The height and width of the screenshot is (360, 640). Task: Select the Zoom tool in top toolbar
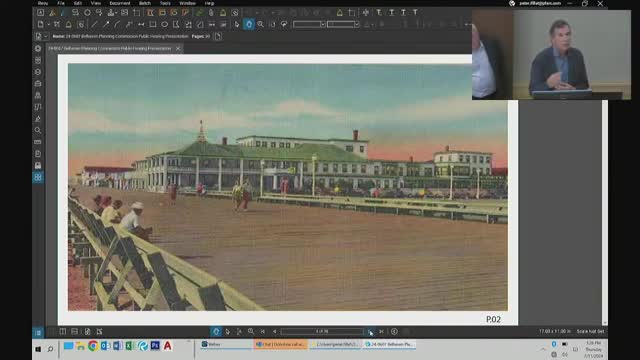tap(260, 24)
